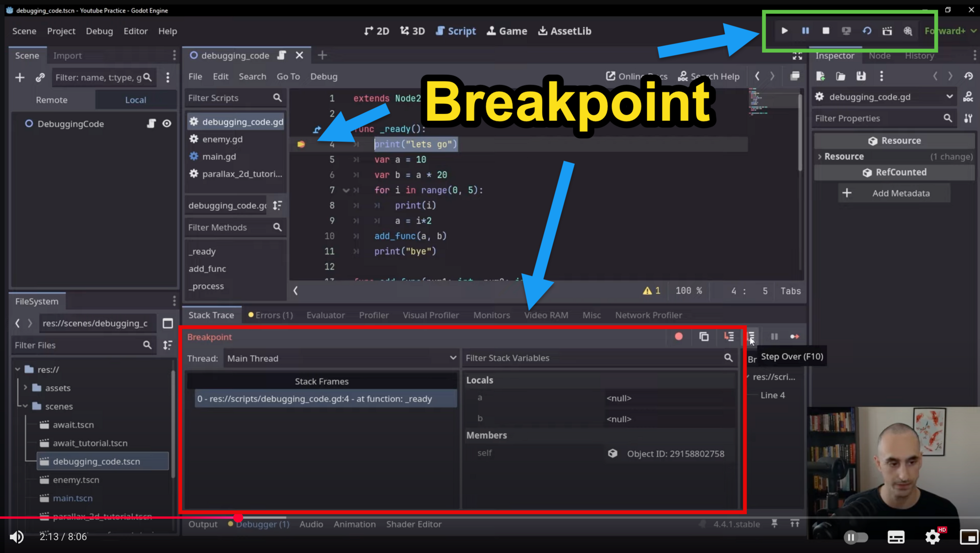
Task: Click the Copy Error icon in debugger
Action: coord(704,337)
